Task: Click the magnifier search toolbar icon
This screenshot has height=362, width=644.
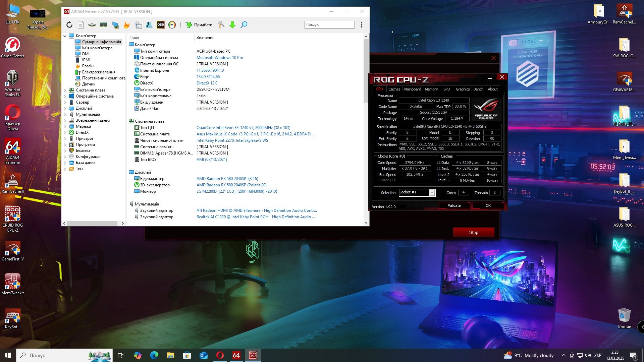Action: [244, 25]
